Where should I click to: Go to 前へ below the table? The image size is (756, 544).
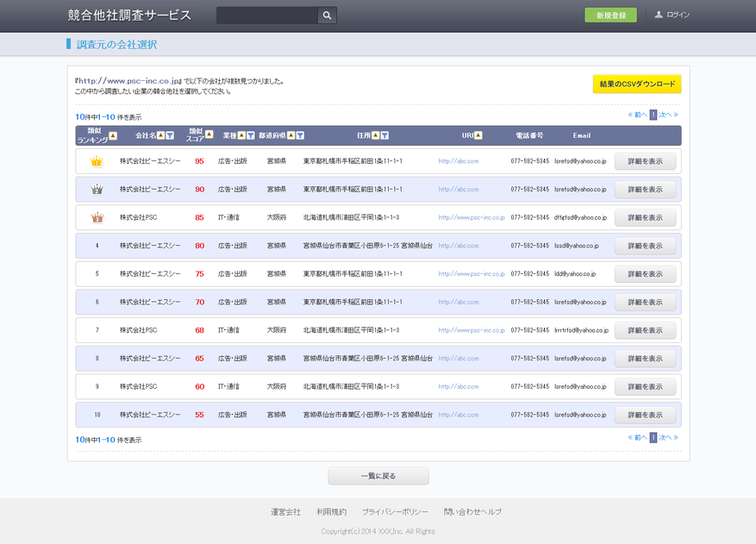coord(637,437)
